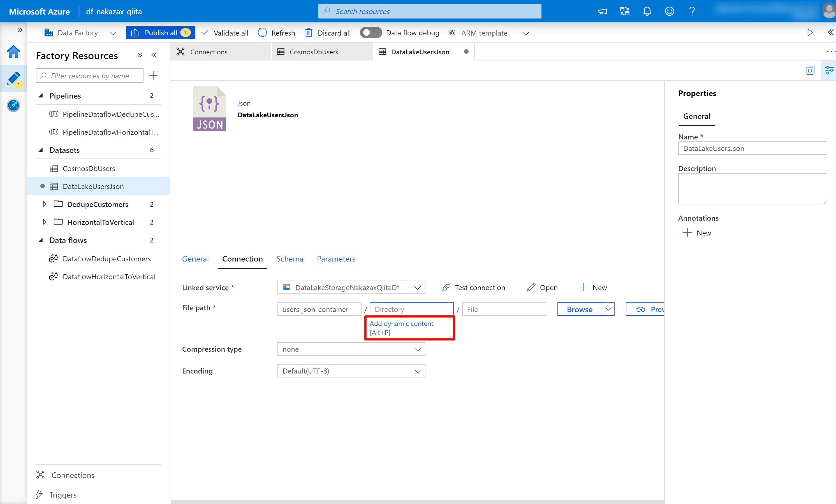
Task: Toggle Data flow debug switch
Action: (370, 32)
